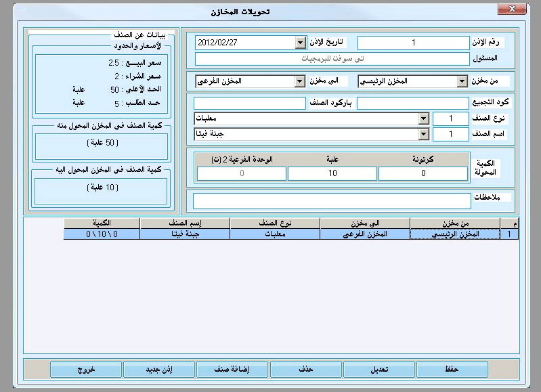Image resolution: width=541 pixels, height=392 pixels.
Task: Click the ملاحظات notes field
Action: tap(332, 200)
